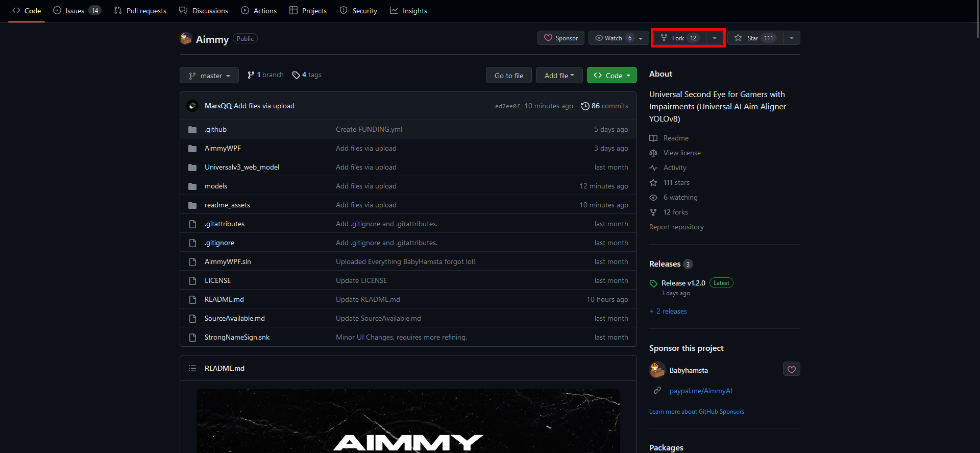Click the heart sponsor button for Babyhamsta
This screenshot has height=453, width=980.
(x=792, y=369)
